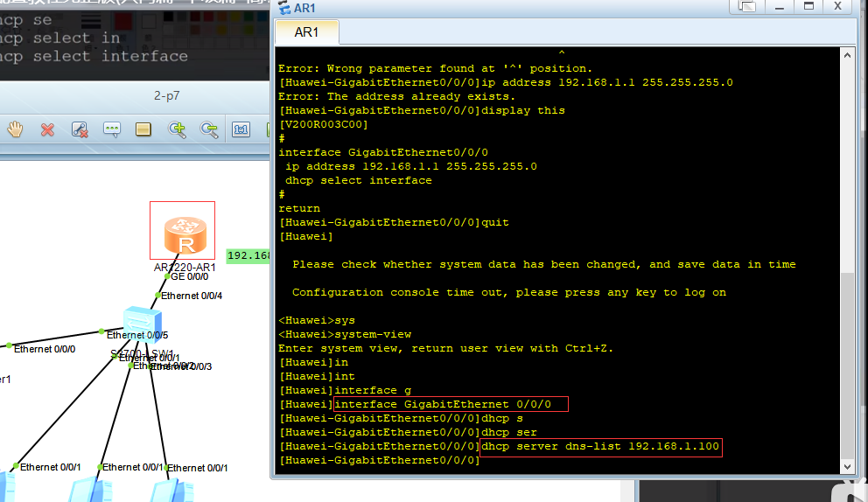This screenshot has width=868, height=502.
Task: Click the '[Huawei-GigabitEthernet0/0/0]quit' line
Action: coord(394,222)
